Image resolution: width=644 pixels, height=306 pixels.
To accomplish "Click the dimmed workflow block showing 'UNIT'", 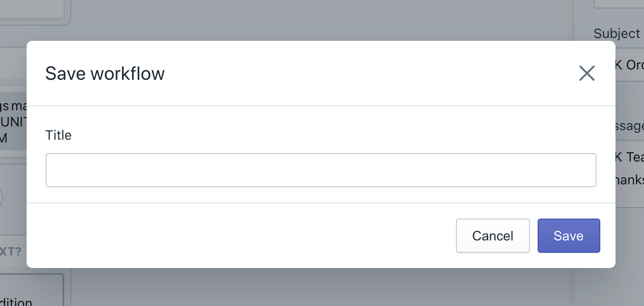I will pos(13,121).
